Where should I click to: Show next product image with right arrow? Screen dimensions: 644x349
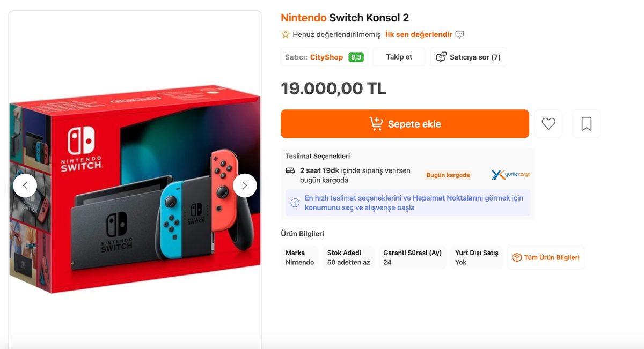[x=245, y=185]
